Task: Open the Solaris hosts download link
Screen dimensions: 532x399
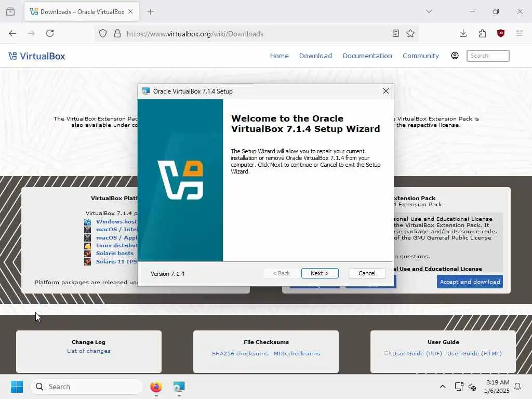Action: point(115,254)
